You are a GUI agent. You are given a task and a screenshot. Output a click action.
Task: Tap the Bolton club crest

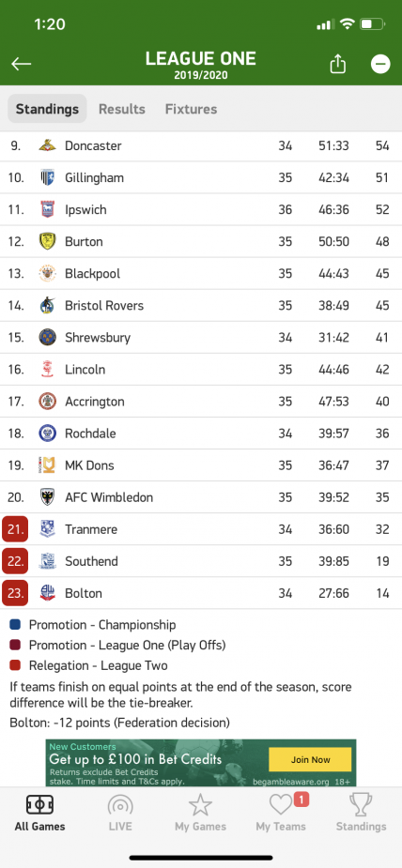(x=48, y=593)
